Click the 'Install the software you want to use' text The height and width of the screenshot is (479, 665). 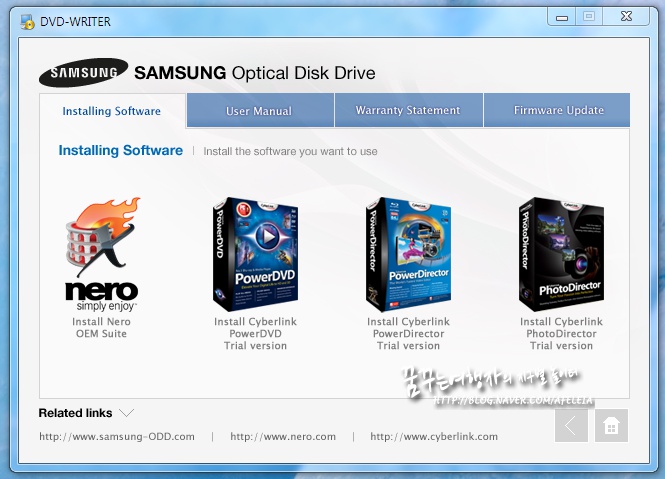click(290, 151)
